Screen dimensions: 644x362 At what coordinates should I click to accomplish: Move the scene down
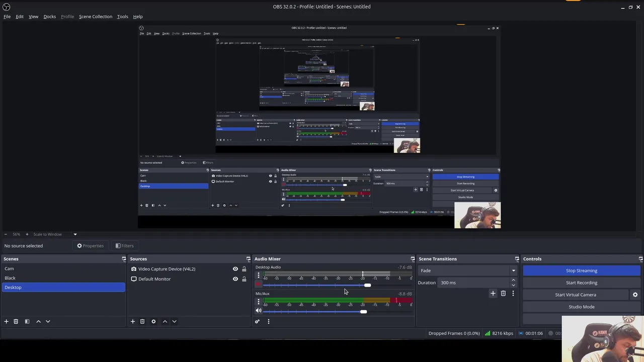[x=48, y=321]
